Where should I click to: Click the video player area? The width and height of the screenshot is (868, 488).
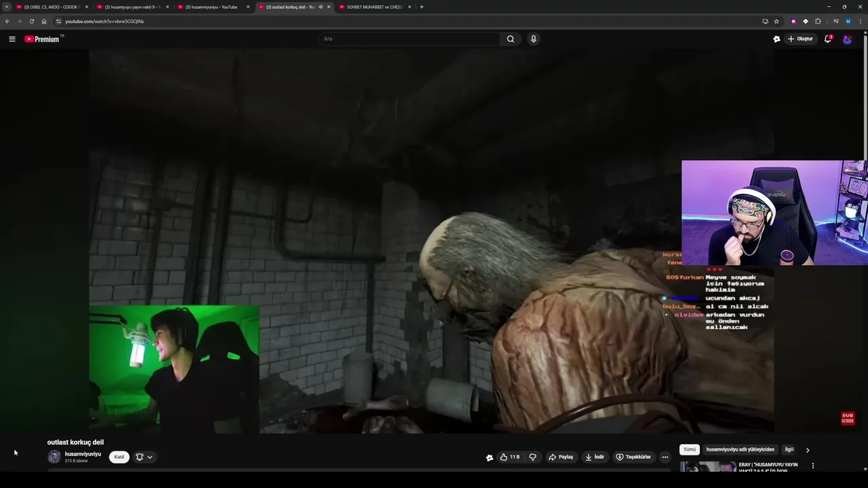point(431,241)
